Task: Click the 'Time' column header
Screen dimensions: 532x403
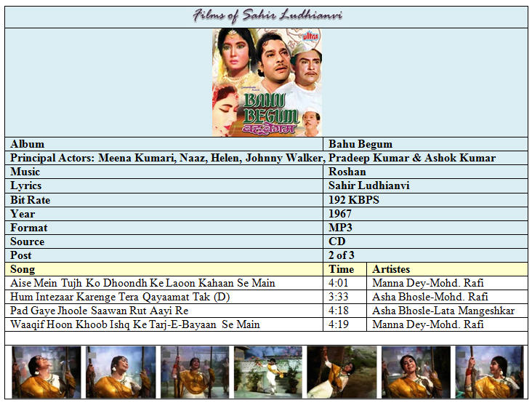Action: click(344, 269)
